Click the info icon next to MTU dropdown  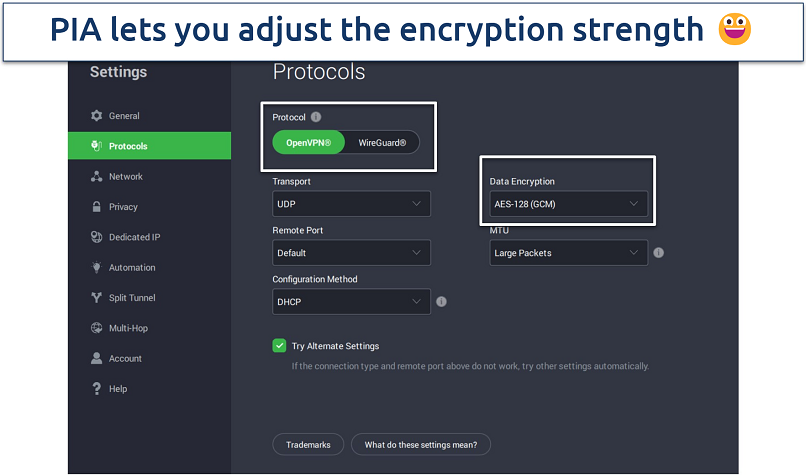pyautogui.click(x=659, y=253)
